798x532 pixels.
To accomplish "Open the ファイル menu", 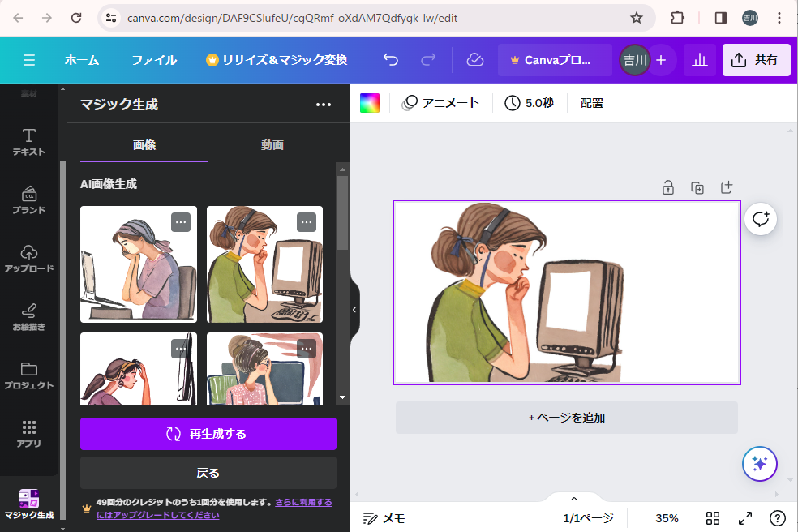I will click(x=154, y=60).
